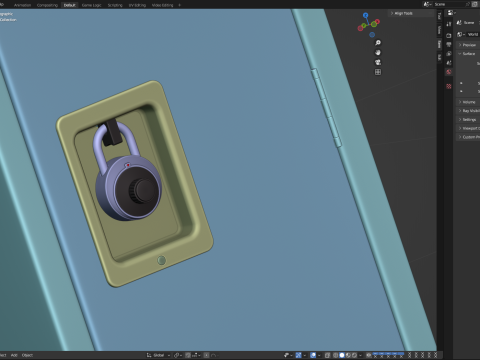Open the shading options dropdown arrow

(x=361, y=355)
